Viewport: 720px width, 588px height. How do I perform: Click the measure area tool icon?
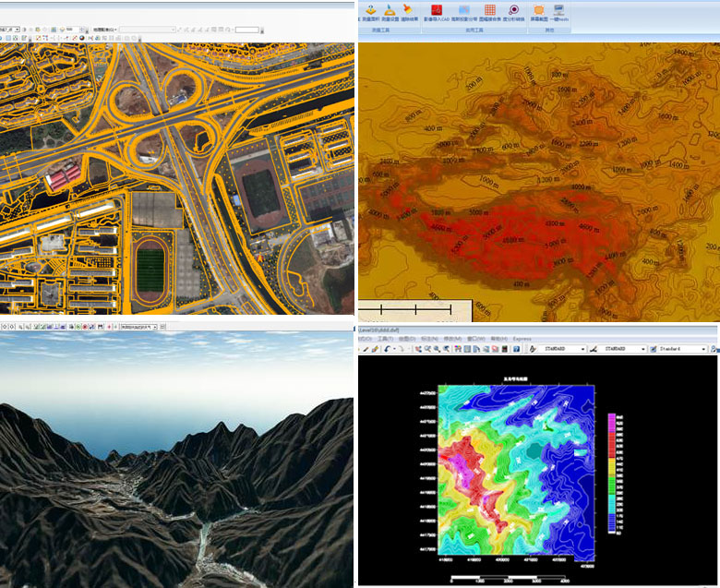370,10
